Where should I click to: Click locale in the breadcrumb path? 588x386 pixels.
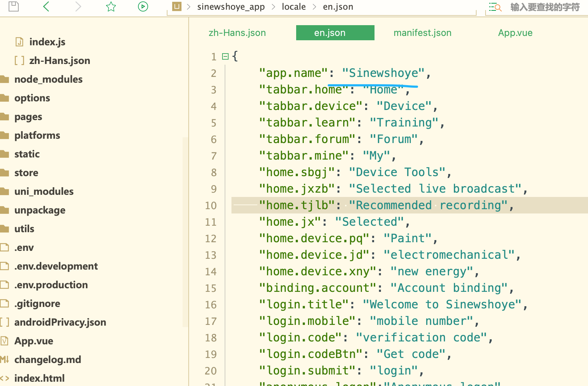294,7
